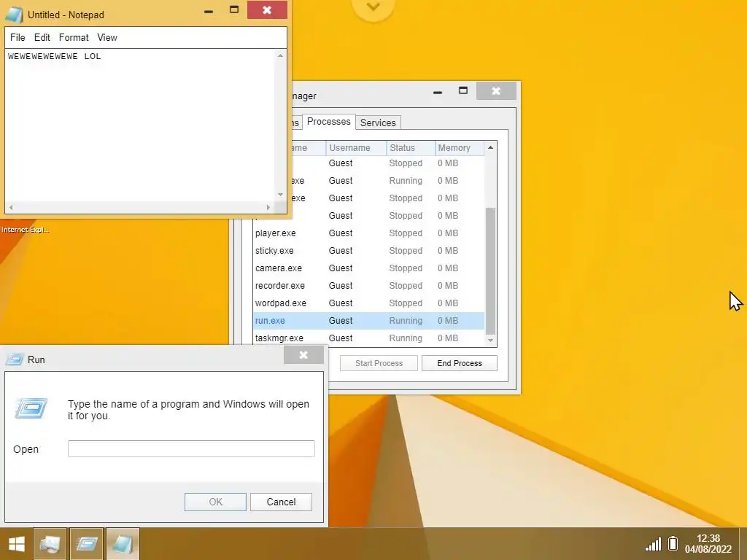
Task: Maximize the Notepad window
Action: 234,9
